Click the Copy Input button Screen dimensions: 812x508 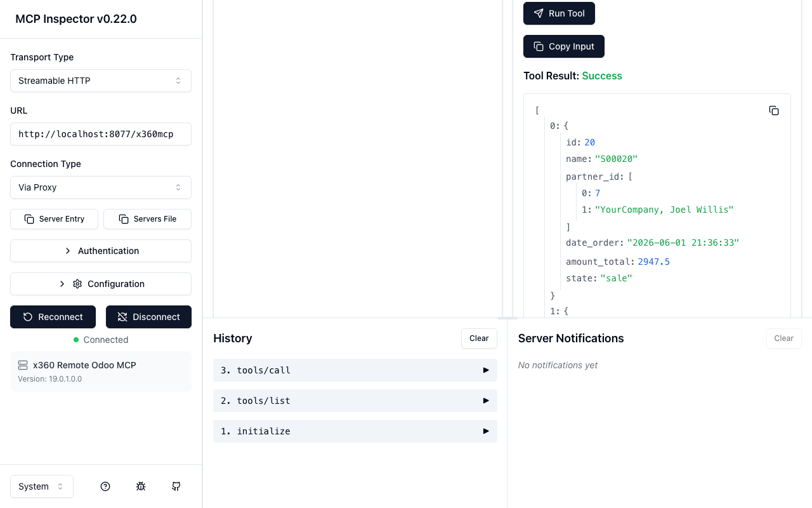pos(564,46)
